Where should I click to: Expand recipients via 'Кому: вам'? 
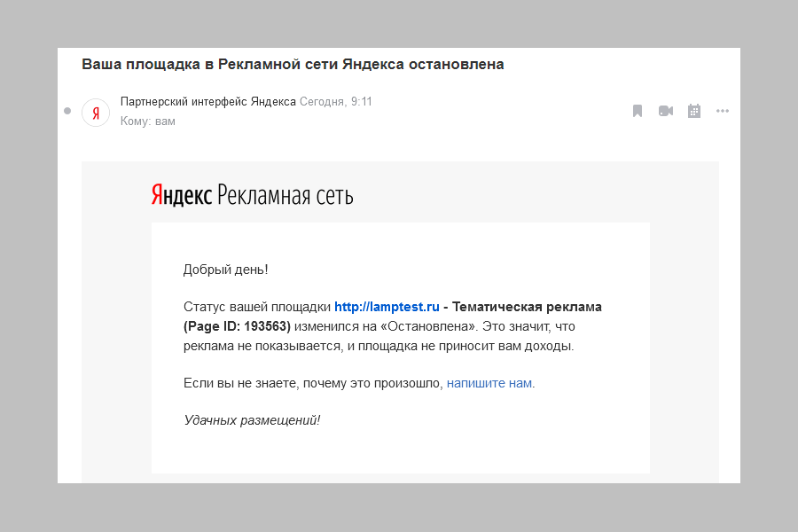(148, 121)
